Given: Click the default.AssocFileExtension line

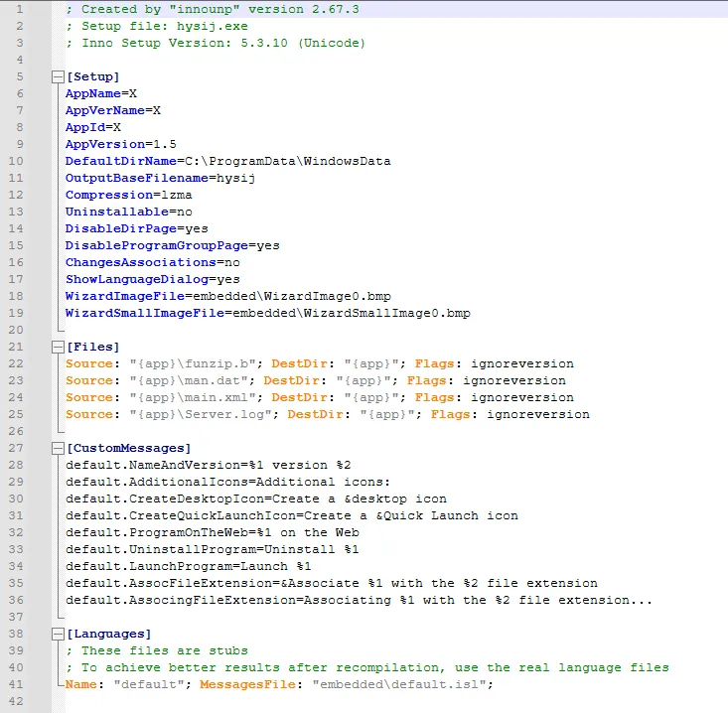Looking at the screenshot, I should [332, 584].
